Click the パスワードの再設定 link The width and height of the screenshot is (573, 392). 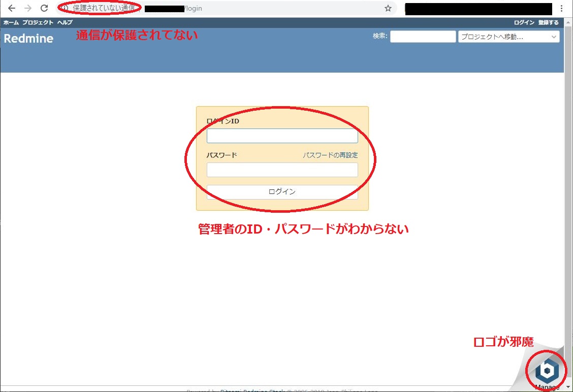pyautogui.click(x=330, y=155)
